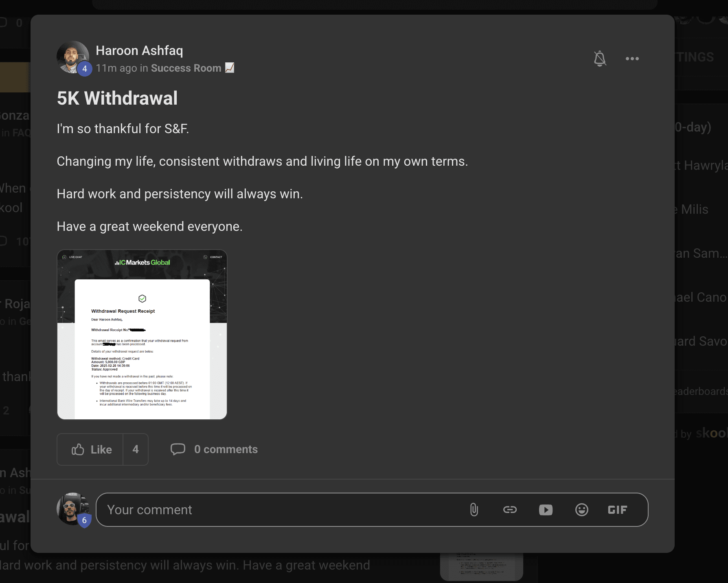Click the 11m ago timestamp
This screenshot has height=583, width=728.
point(116,68)
